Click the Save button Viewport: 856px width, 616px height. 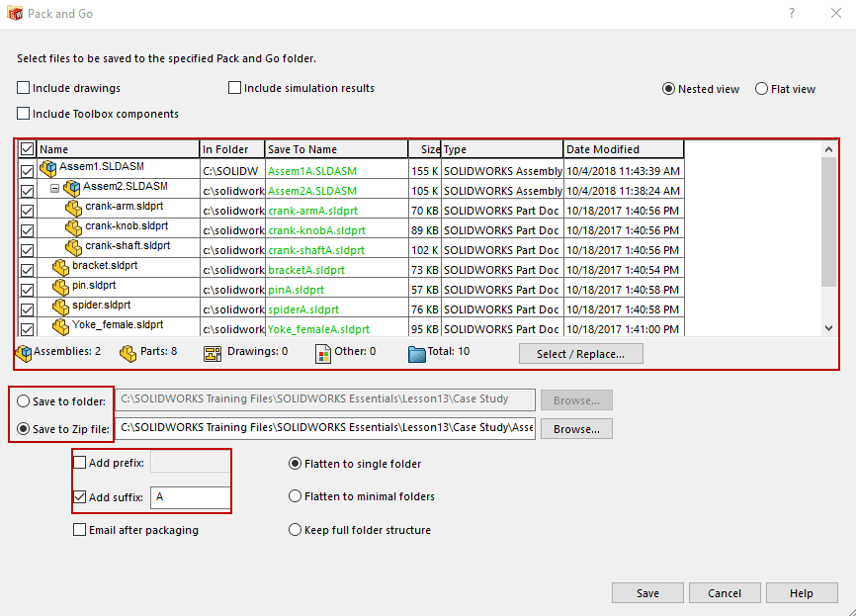tap(647, 593)
